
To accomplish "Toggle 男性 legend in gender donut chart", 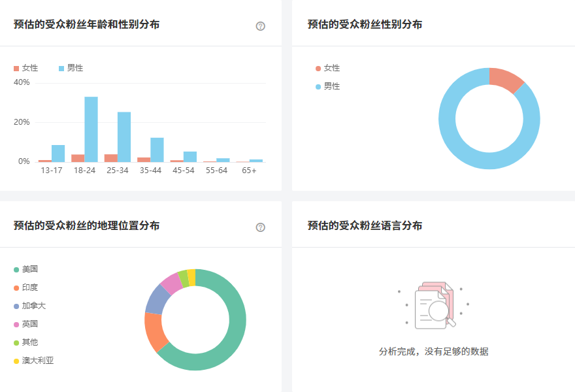I will (x=327, y=86).
